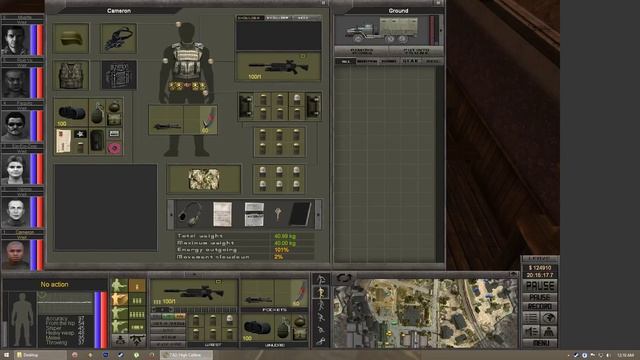
Task: Click the rotate arrows icon above minimap
Action: (x=344, y=278)
